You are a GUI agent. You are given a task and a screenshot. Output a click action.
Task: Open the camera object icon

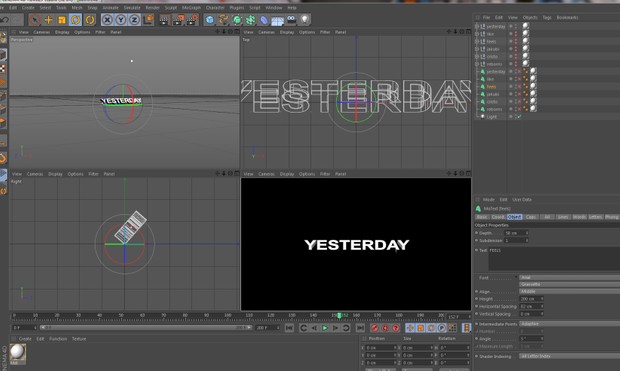coord(291,19)
